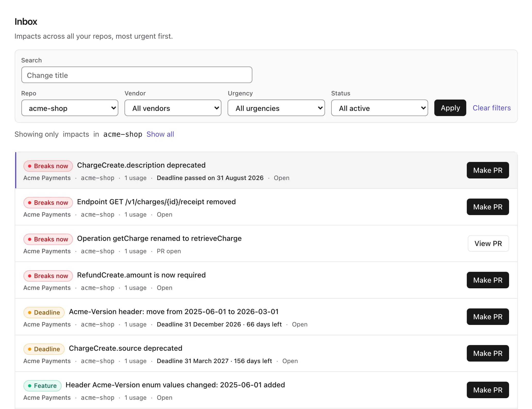Click Deadline 31 March 2027 · 156 days left
This screenshot has width=532, height=409.
[214, 361]
